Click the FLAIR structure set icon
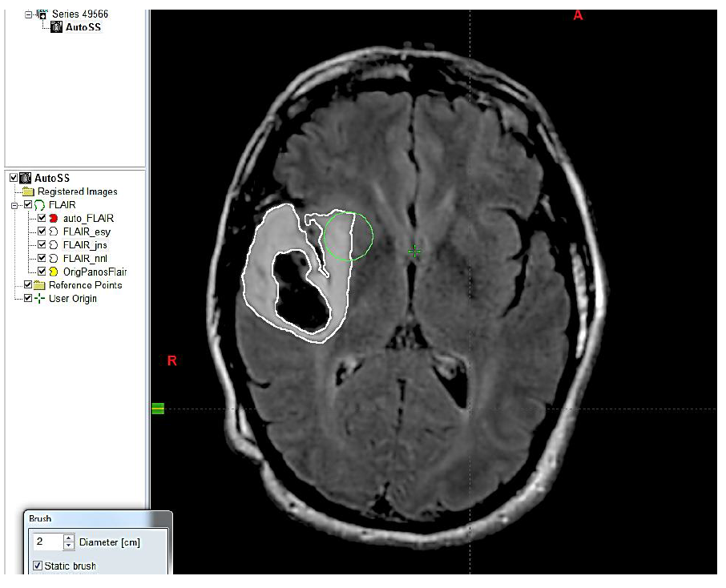Viewport: 726px width, 588px height. [39, 205]
